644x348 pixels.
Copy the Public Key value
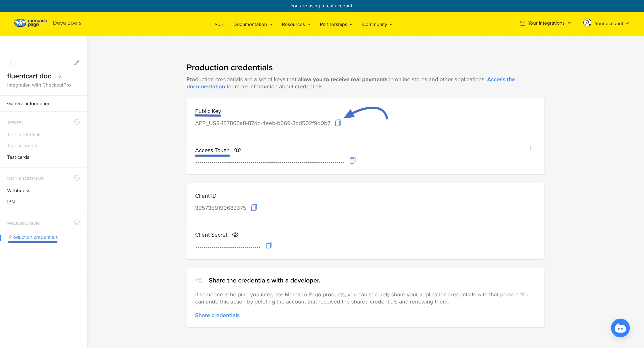(x=338, y=123)
